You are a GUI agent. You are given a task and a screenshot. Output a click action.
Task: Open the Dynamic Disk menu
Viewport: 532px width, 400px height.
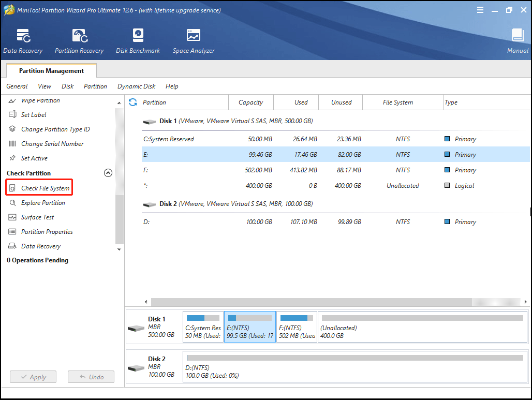point(136,86)
